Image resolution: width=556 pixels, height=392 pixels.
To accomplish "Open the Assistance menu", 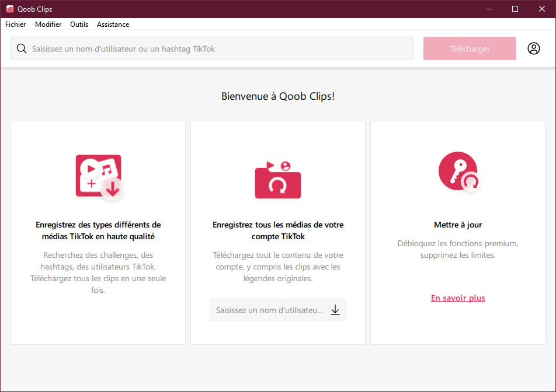I will pos(113,24).
